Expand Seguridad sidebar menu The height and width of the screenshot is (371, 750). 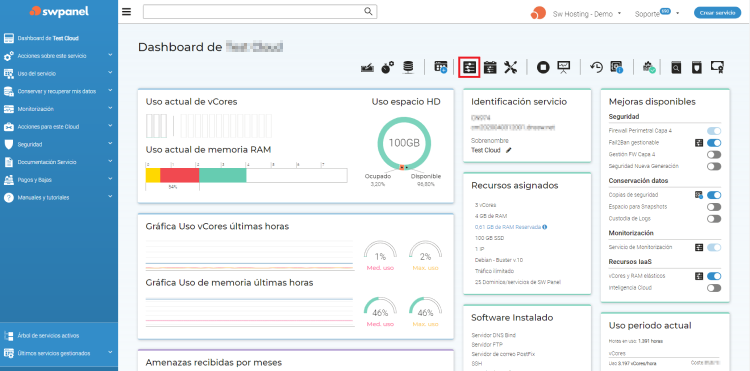point(59,144)
